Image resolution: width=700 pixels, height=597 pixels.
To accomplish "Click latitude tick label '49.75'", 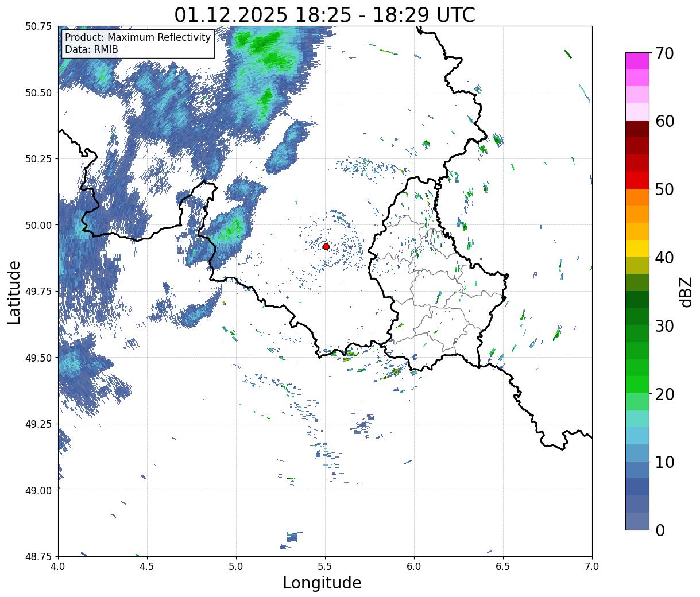I will [x=38, y=292].
